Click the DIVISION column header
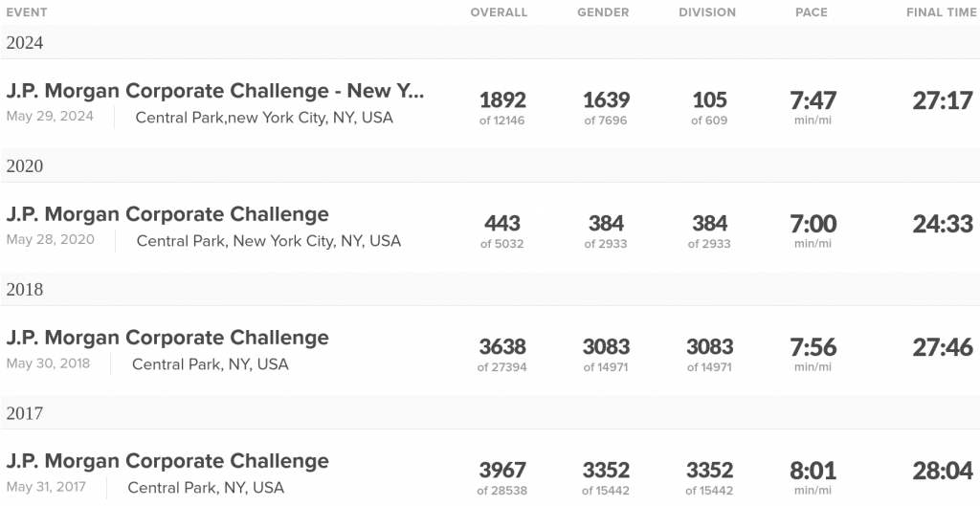 point(707,12)
